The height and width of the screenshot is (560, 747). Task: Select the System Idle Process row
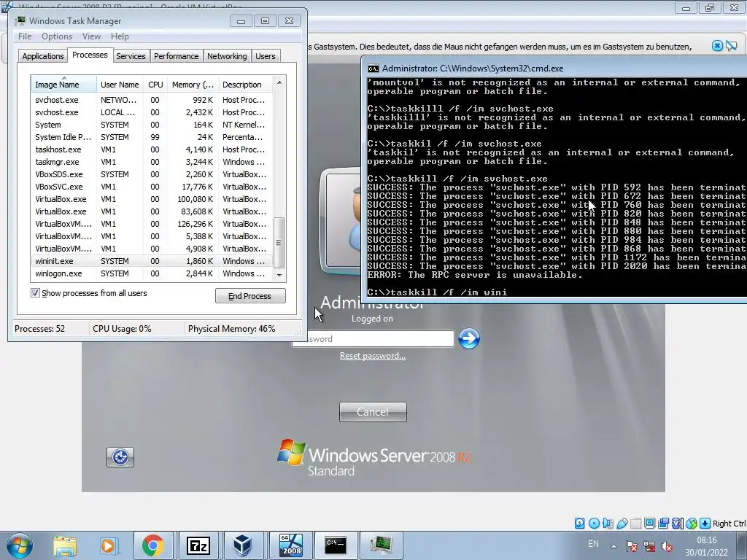pos(152,137)
